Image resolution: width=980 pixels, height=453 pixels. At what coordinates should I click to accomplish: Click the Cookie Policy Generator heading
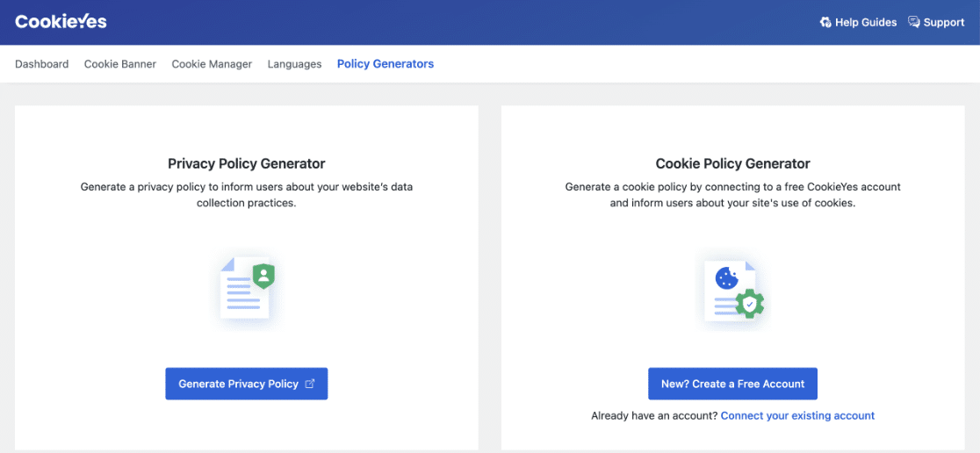point(732,163)
